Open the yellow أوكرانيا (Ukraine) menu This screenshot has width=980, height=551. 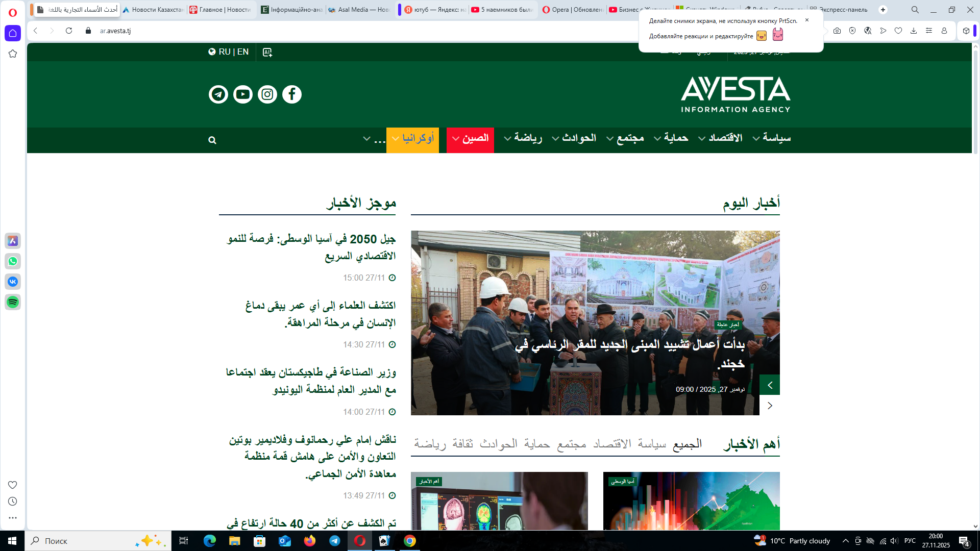pyautogui.click(x=412, y=140)
